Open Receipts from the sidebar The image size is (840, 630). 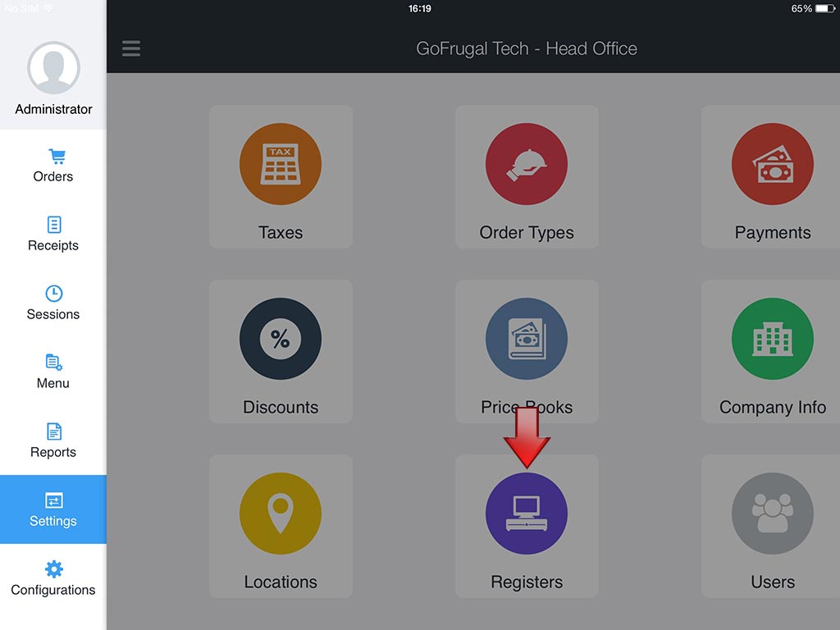click(x=53, y=235)
